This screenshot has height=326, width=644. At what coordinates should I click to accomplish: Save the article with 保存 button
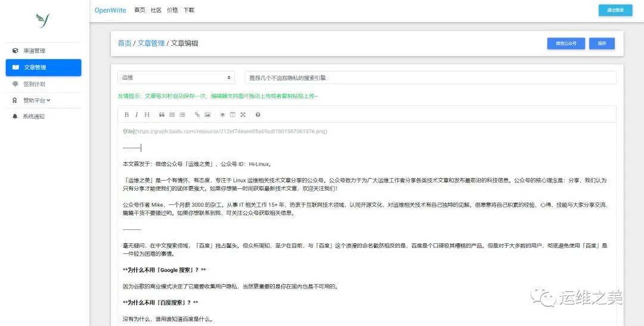602,43
